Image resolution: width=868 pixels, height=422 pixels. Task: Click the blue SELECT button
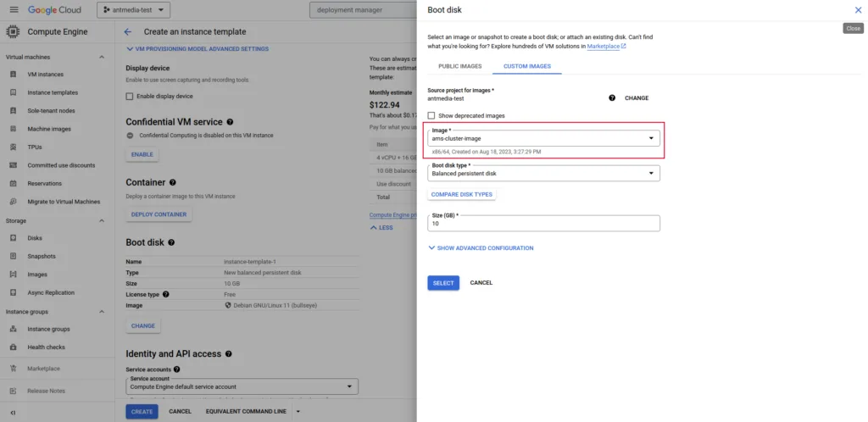tap(443, 283)
